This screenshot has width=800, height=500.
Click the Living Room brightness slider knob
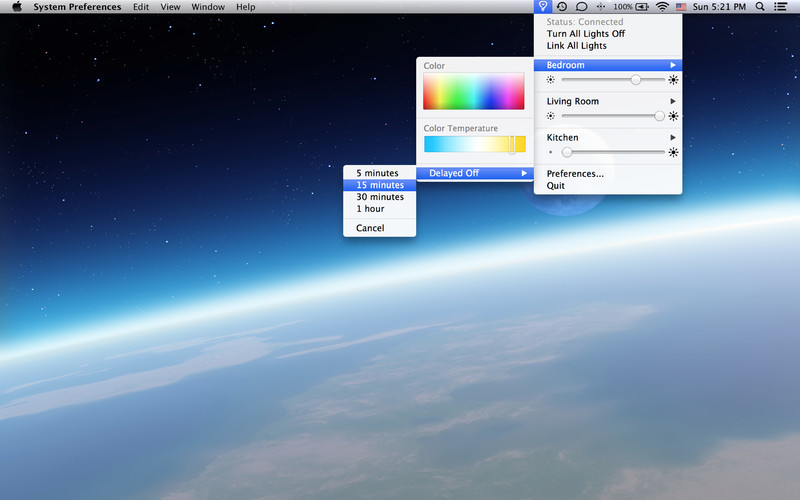(659, 116)
